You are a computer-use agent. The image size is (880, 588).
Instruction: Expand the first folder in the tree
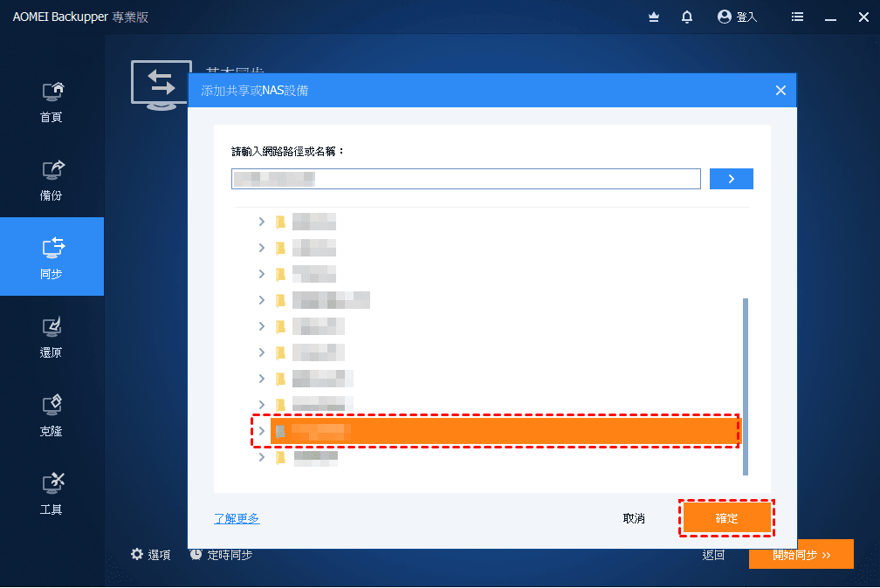pyautogui.click(x=262, y=222)
